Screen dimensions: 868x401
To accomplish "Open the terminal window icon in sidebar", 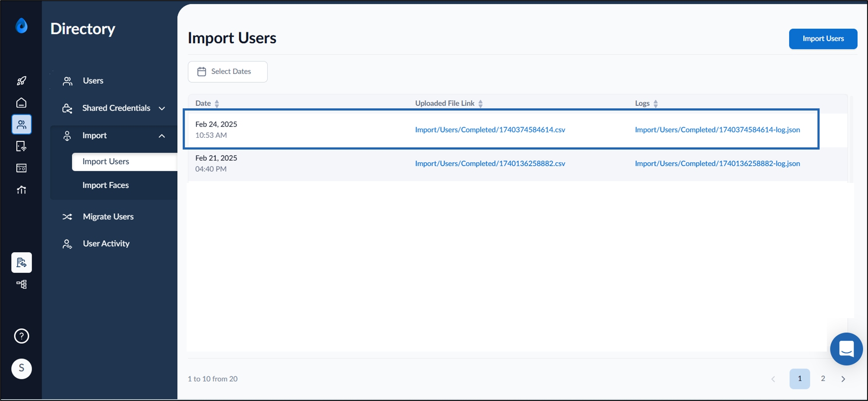I will click(x=21, y=168).
